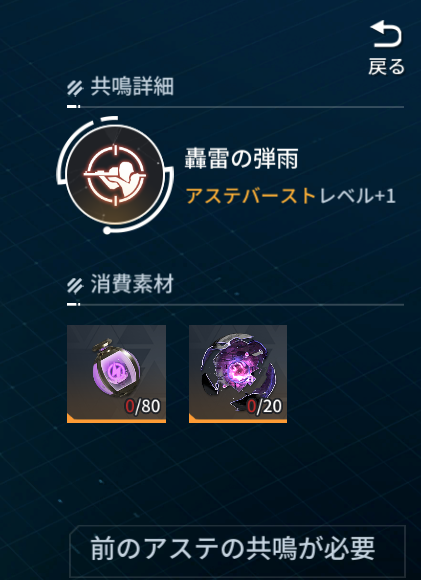This screenshot has height=580, width=421.
Task: Select the 消費素材 section header
Action: tap(132, 285)
